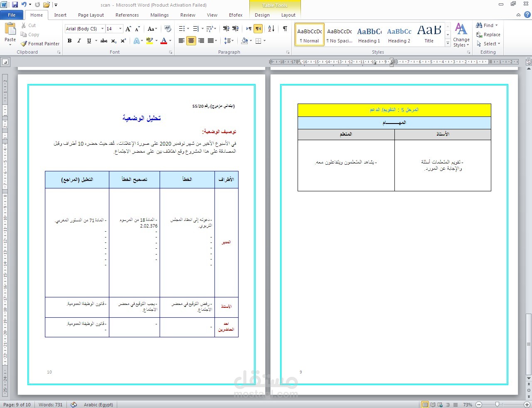Viewport: 532px width, 408px height.
Task: Click the Clear Formatting icon
Action: [x=168, y=29]
